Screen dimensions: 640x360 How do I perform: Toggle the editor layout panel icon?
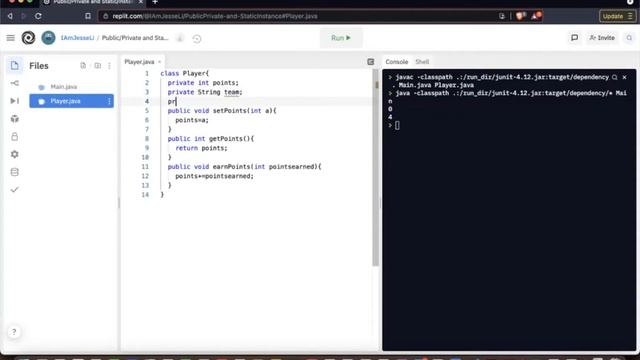[371, 62]
